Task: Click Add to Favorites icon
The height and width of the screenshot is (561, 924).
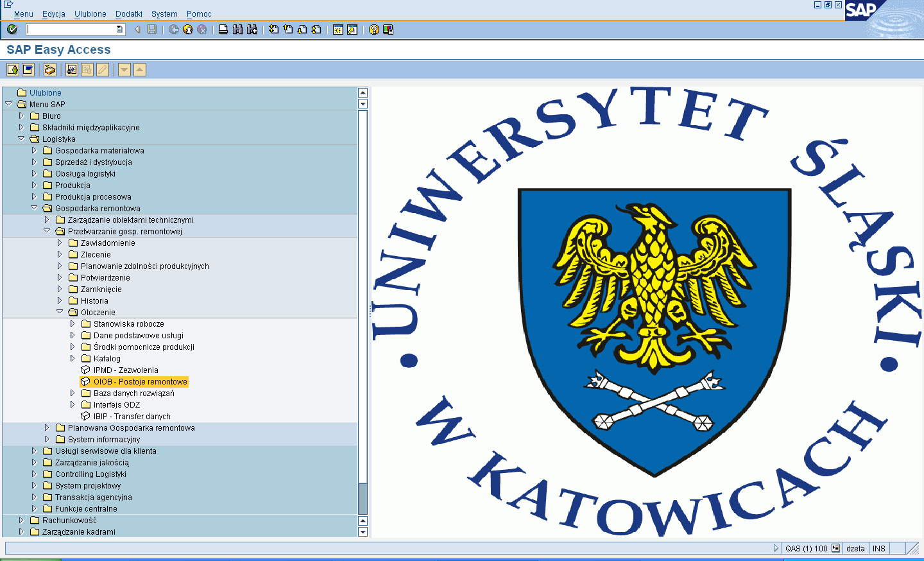Action: coord(72,69)
